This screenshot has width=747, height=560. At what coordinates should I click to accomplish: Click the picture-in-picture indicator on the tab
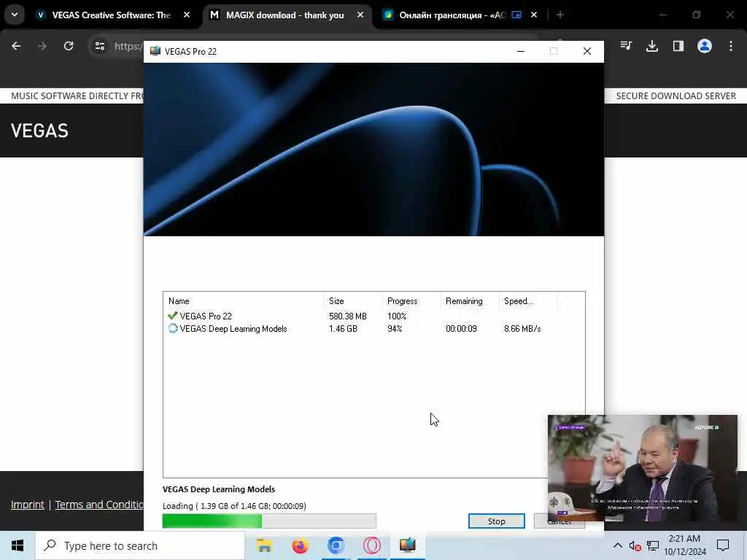[x=516, y=15]
